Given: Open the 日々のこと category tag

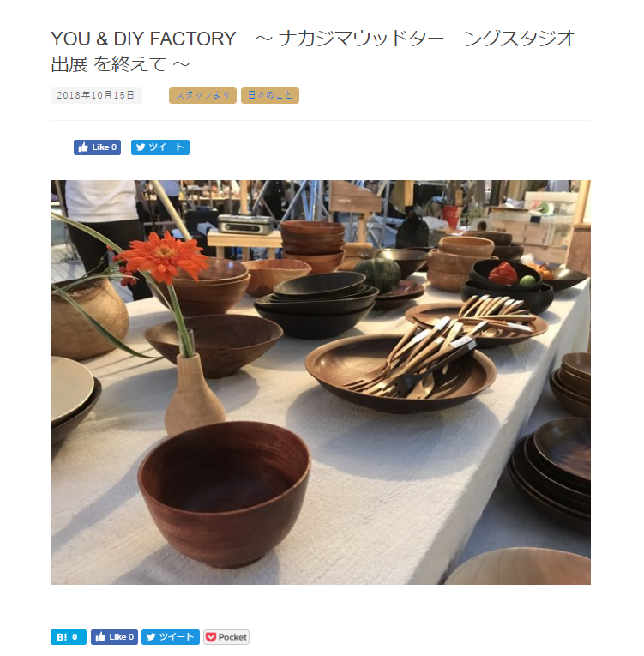Looking at the screenshot, I should point(270,95).
